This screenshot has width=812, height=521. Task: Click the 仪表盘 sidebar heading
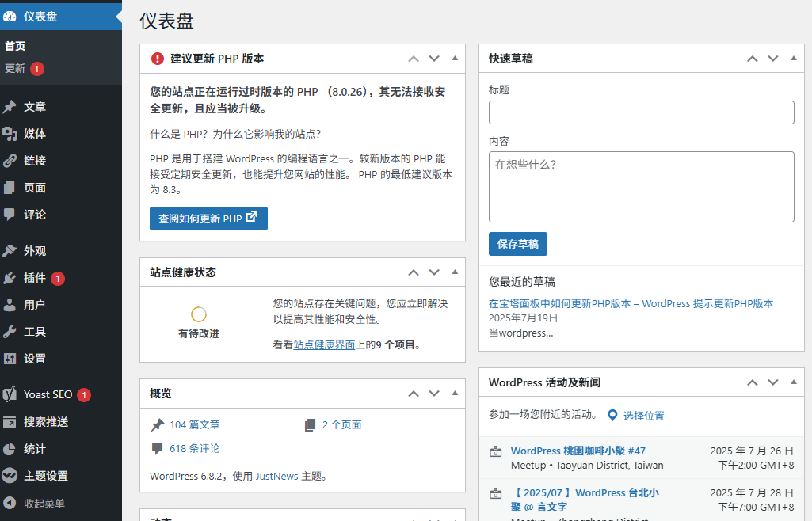[x=40, y=17]
